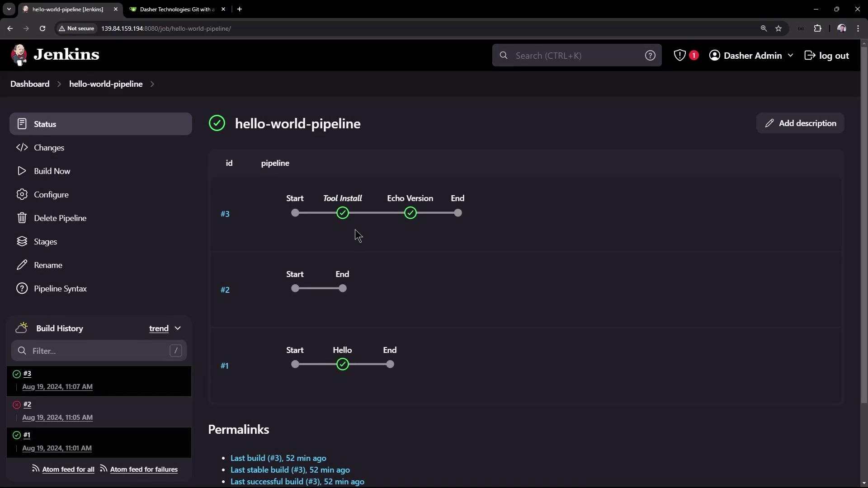This screenshot has height=488, width=868.
Task: Click the Hello stage checkmark for build #1
Action: click(x=343, y=364)
